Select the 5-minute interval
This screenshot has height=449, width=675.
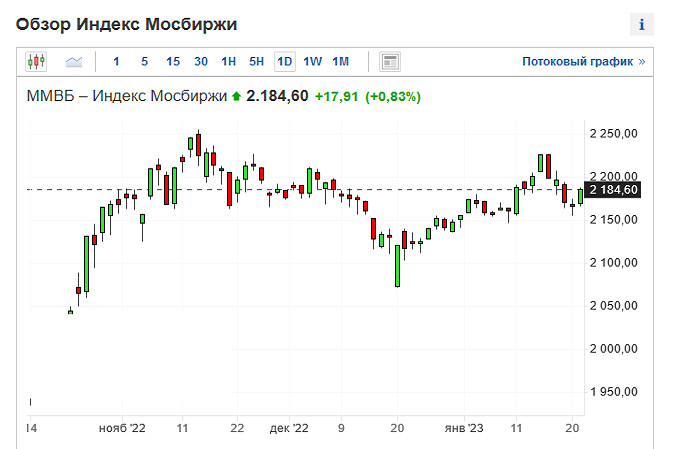[x=144, y=62]
